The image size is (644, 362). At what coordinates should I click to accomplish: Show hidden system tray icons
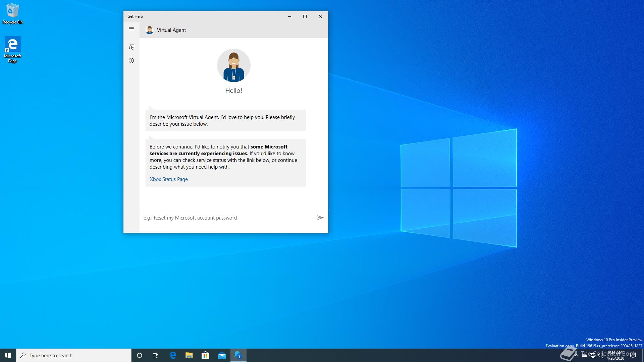576,355
